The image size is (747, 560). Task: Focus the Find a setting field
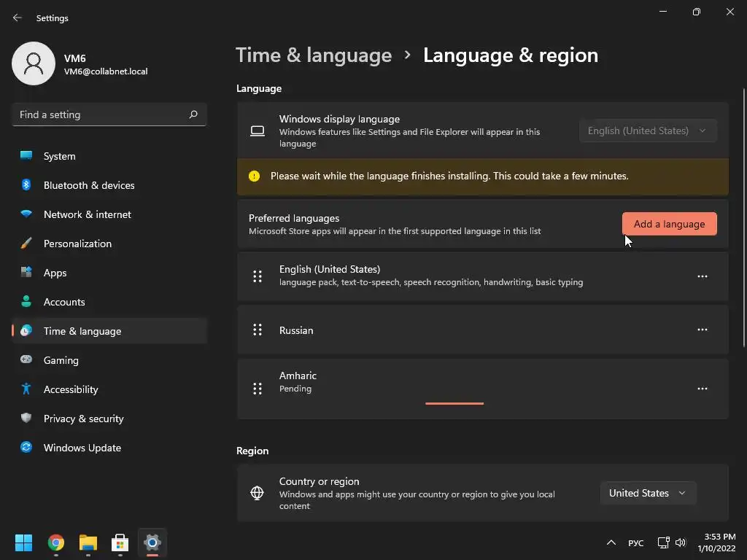pos(109,114)
